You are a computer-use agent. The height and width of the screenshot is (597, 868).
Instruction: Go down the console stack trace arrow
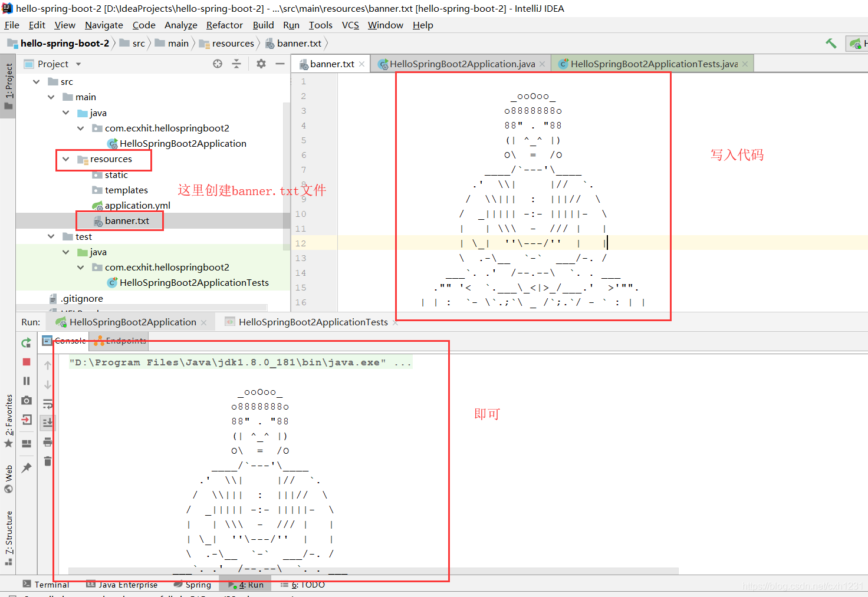[48, 384]
